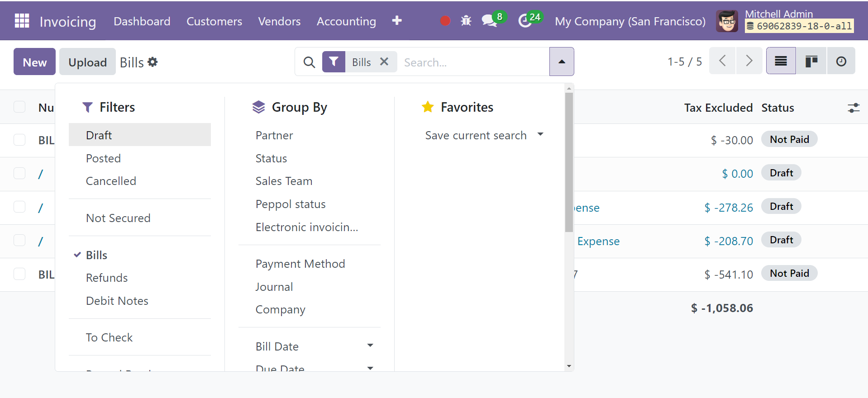Group by Sales Team
The width and height of the screenshot is (868, 398).
pyautogui.click(x=310, y=181)
